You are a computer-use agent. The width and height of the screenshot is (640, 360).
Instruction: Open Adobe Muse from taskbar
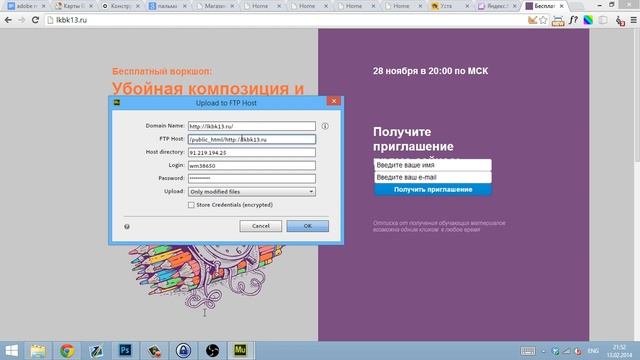coord(240,350)
